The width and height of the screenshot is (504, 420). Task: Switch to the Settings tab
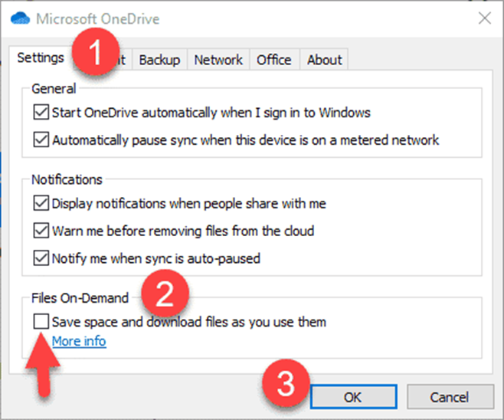pyautogui.click(x=41, y=58)
